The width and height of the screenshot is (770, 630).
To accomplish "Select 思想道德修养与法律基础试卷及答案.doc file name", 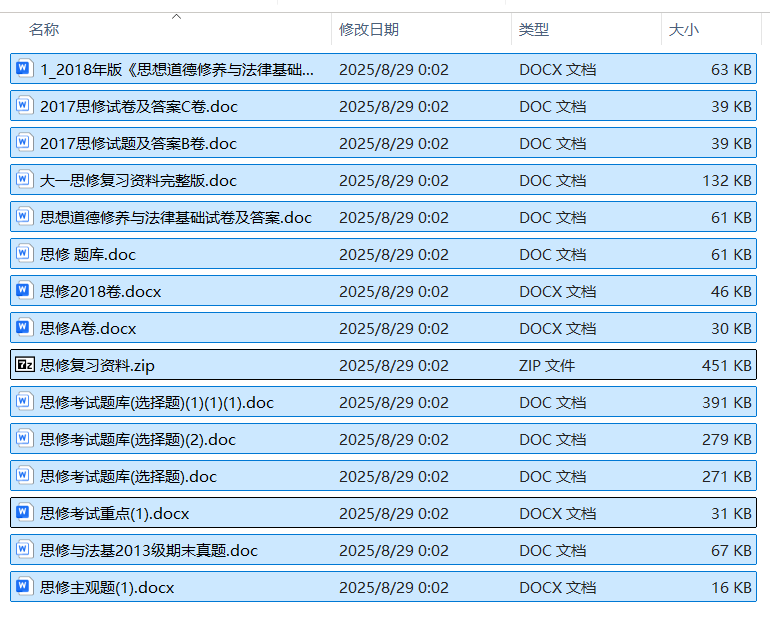I will pos(176,217).
